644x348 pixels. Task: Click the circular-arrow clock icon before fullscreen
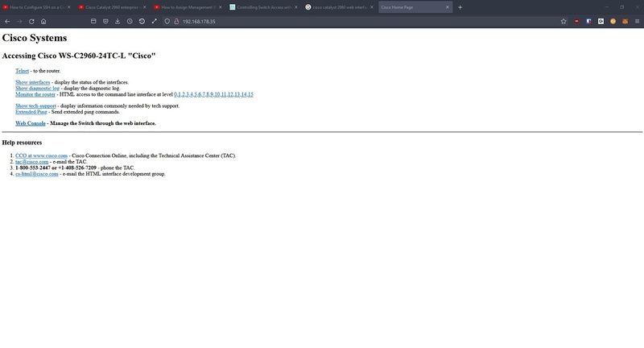[x=142, y=22]
